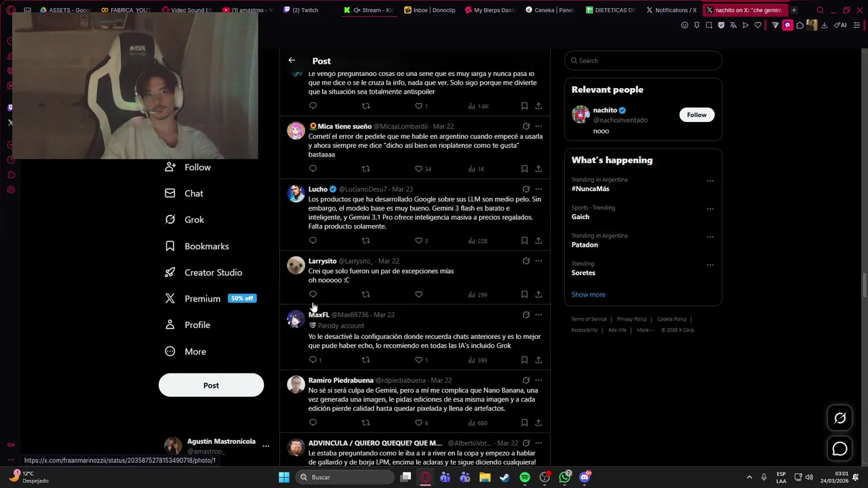The height and width of the screenshot is (488, 868).
Task: Repost Mica tiene sueño's post
Action: pyautogui.click(x=366, y=169)
